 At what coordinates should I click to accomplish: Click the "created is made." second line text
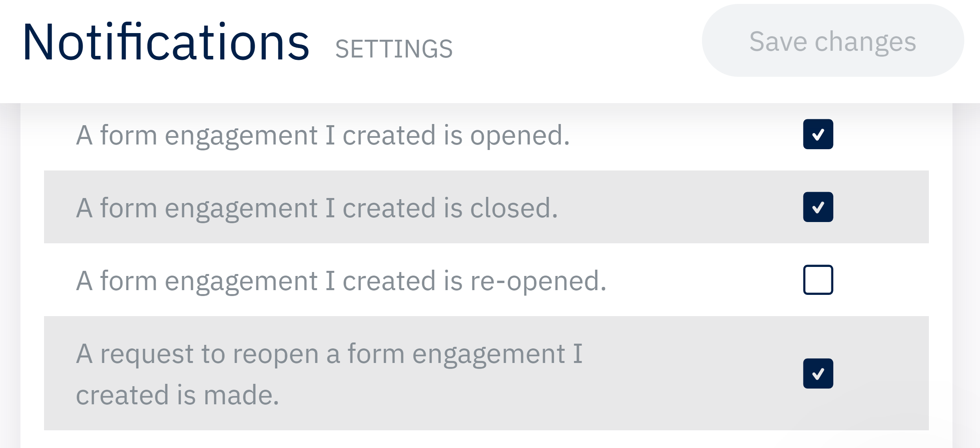point(177,395)
